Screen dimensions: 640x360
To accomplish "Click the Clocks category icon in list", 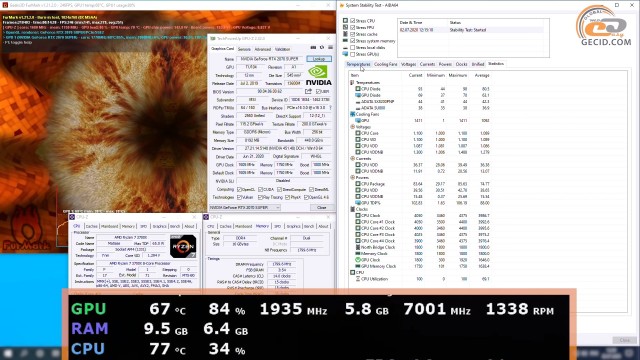I will click(x=352, y=209).
